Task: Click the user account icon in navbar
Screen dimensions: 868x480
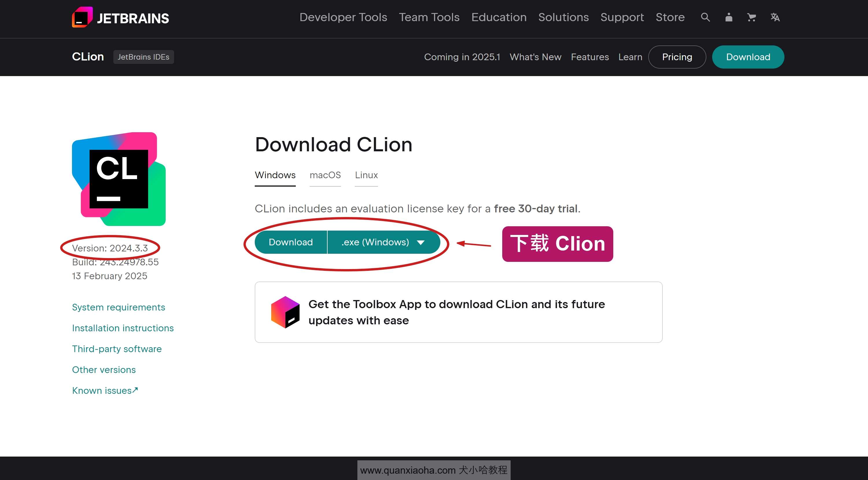Action: pos(727,17)
